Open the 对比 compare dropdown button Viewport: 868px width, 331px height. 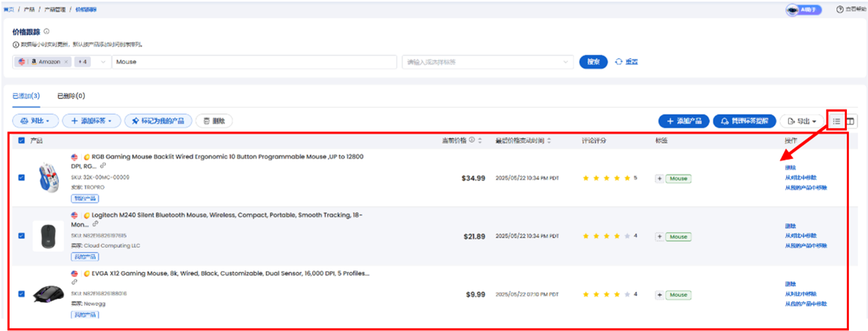tap(36, 121)
